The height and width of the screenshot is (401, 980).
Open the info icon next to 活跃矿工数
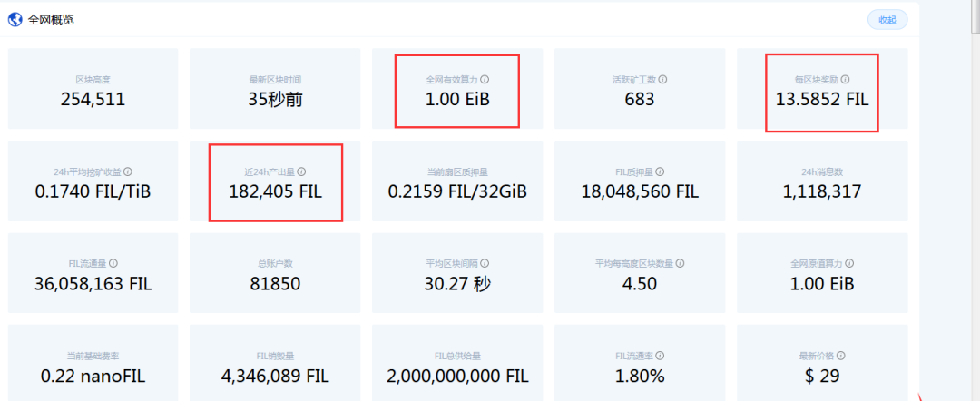[662, 80]
